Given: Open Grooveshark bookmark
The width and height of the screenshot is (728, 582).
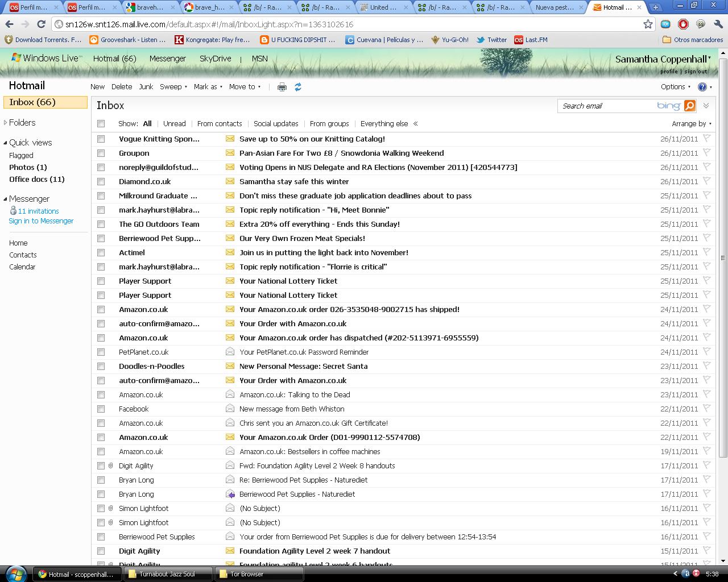Looking at the screenshot, I should (128, 40).
